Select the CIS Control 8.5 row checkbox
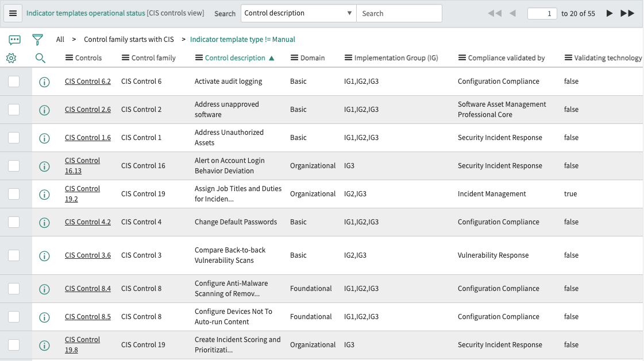This screenshot has width=644, height=361. (14, 317)
